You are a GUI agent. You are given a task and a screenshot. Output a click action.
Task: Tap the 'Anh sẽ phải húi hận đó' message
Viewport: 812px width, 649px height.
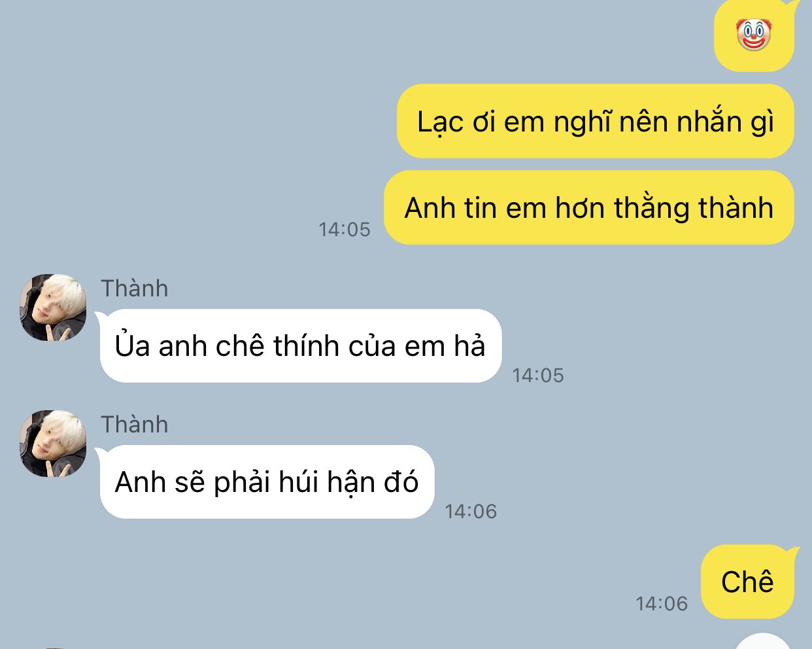(x=267, y=482)
